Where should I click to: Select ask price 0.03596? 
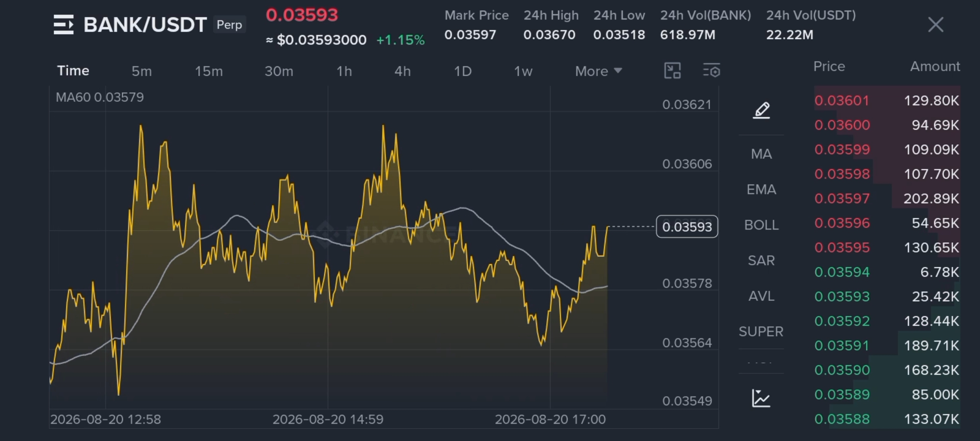click(x=842, y=223)
